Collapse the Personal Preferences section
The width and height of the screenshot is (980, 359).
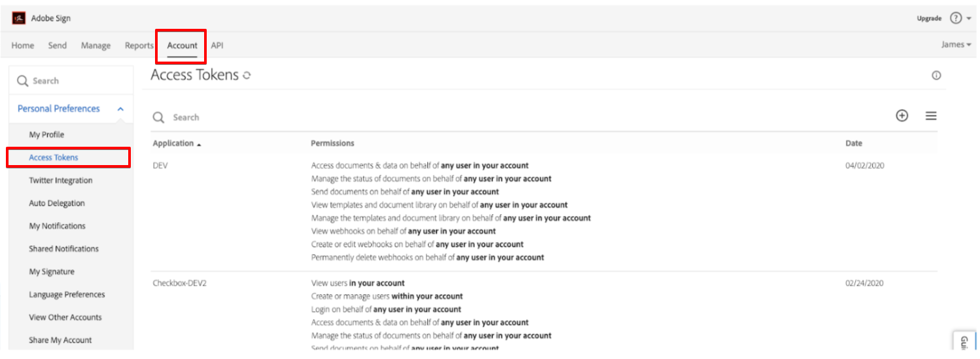click(x=120, y=109)
